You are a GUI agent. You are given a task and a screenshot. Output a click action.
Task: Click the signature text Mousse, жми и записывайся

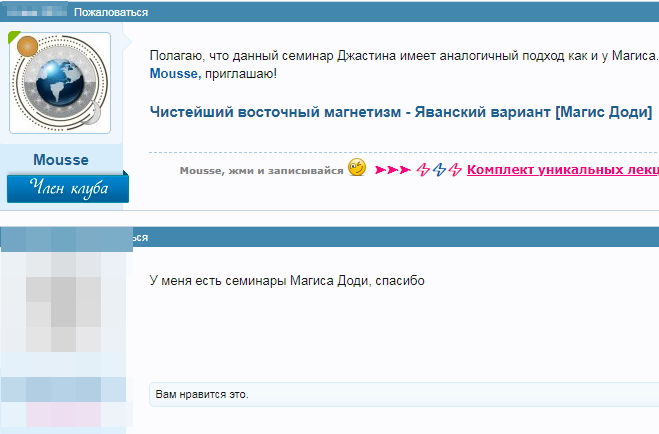[259, 171]
